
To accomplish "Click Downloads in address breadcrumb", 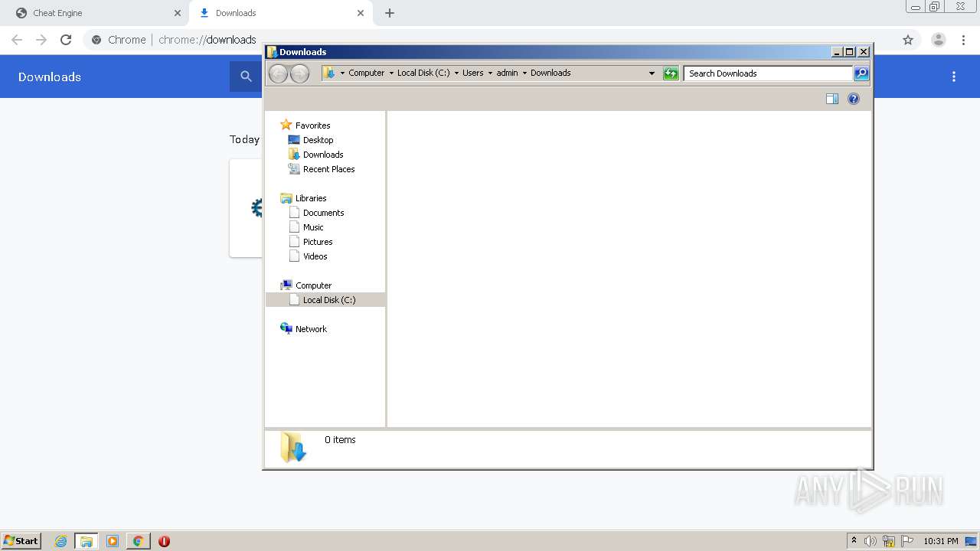I will click(x=550, y=73).
